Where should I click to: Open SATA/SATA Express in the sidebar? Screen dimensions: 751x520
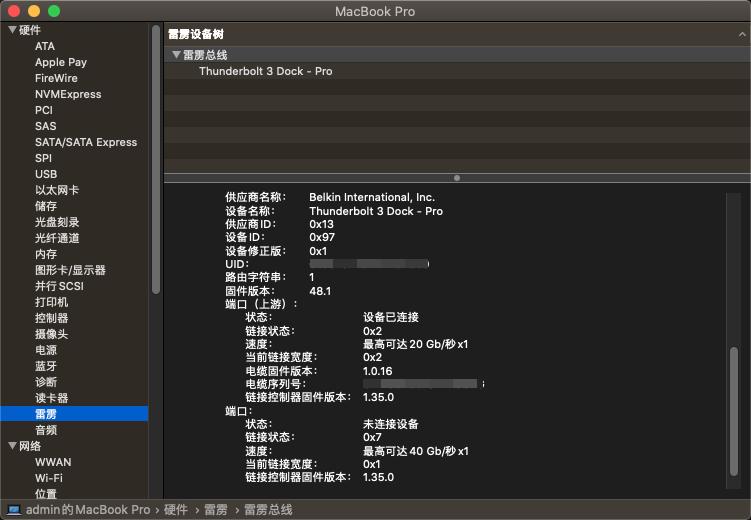click(86, 142)
